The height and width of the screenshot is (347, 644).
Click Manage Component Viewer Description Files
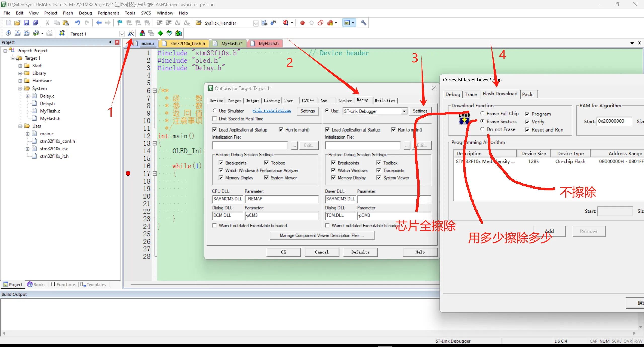tap(322, 235)
